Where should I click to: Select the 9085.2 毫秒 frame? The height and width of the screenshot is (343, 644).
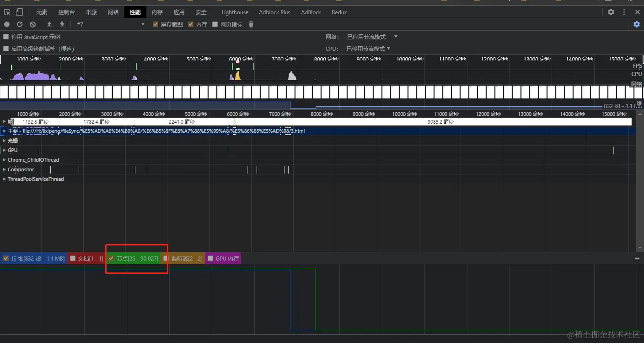440,122
